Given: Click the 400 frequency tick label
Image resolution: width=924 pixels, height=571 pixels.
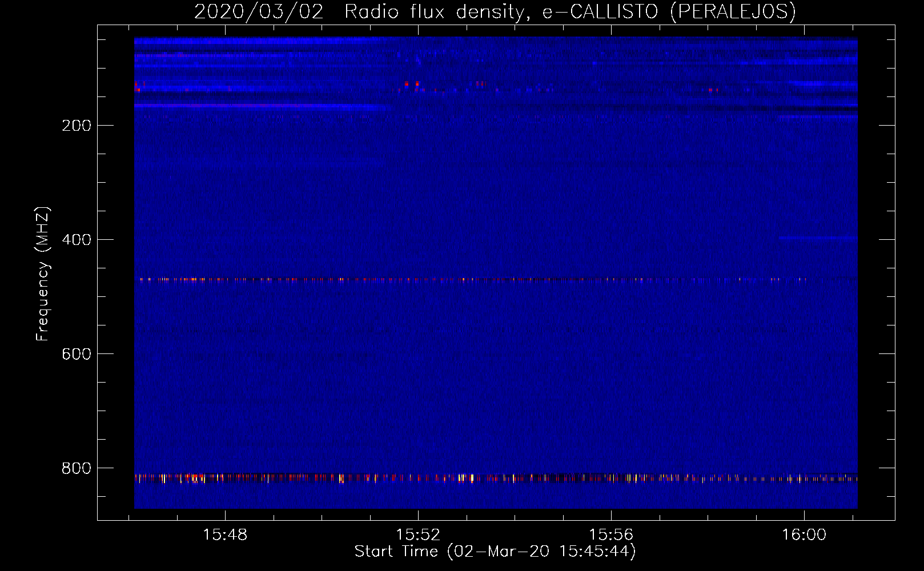Looking at the screenshot, I should point(77,240).
